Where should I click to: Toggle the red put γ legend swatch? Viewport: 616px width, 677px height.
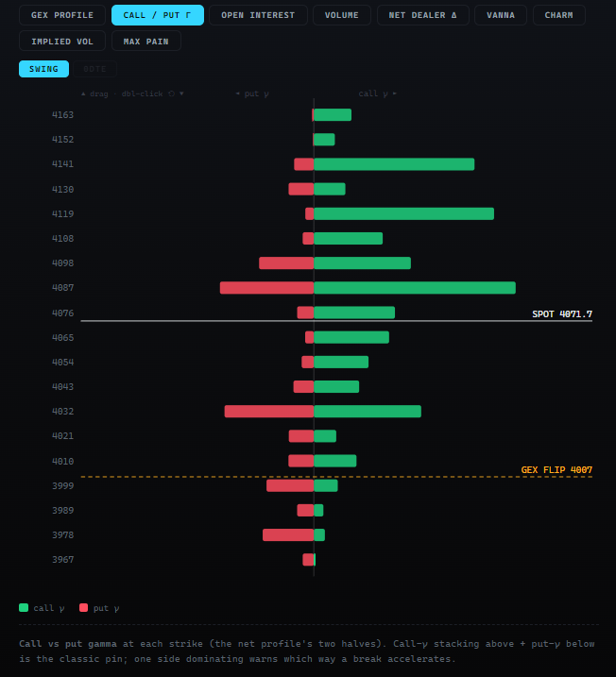pos(84,607)
